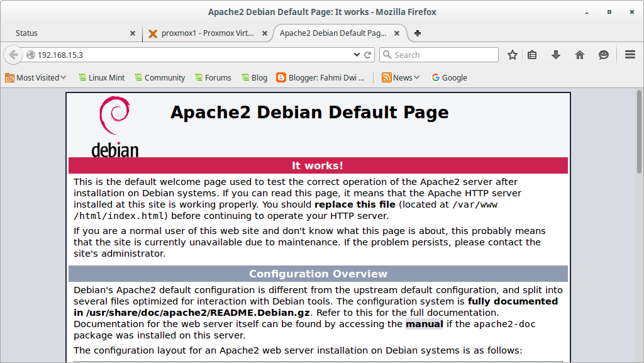
Task: Open the address bar history dropdown
Action: click(357, 55)
